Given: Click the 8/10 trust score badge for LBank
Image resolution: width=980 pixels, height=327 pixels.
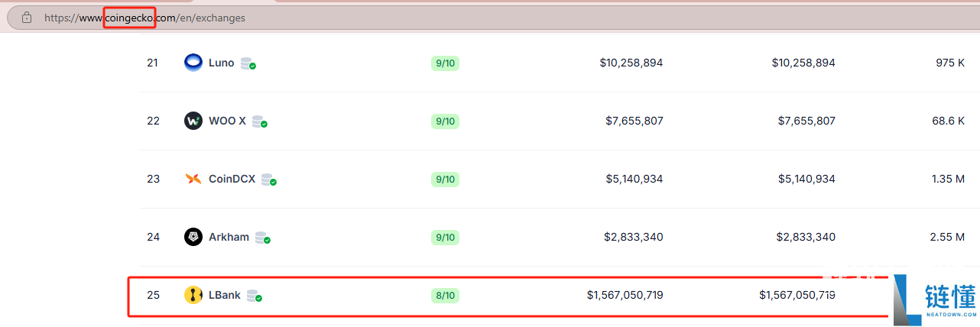Looking at the screenshot, I should (x=445, y=295).
